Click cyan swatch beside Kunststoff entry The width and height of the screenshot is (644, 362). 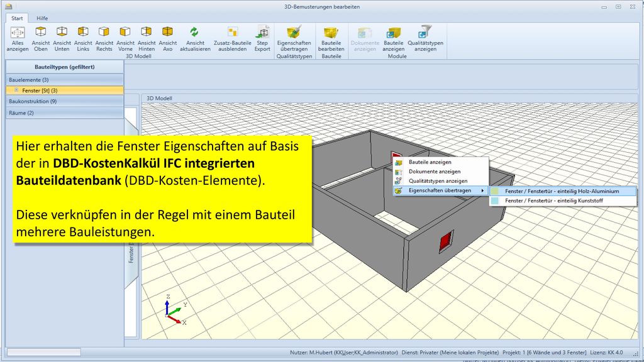tap(495, 200)
